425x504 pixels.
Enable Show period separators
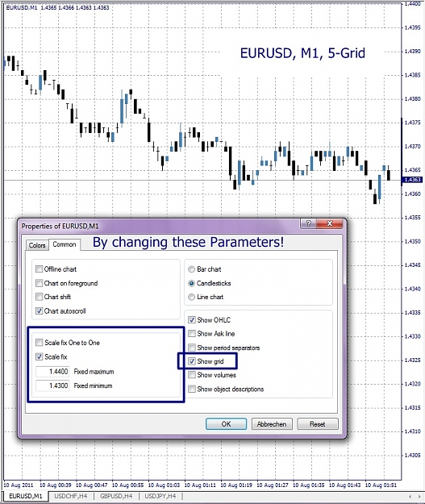pyautogui.click(x=192, y=348)
